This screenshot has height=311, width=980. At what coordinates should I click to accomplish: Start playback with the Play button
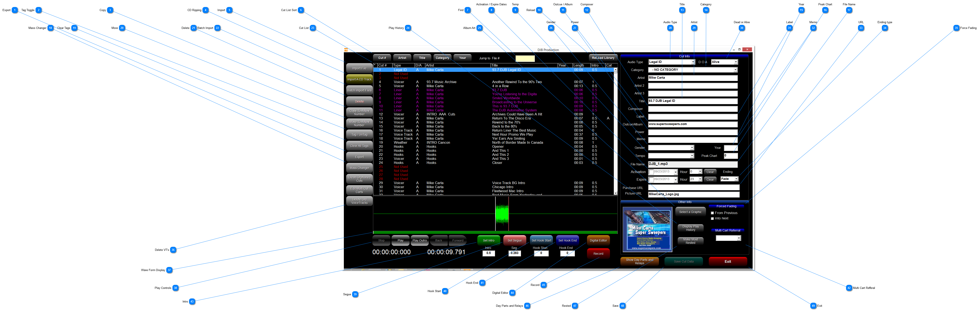click(401, 240)
